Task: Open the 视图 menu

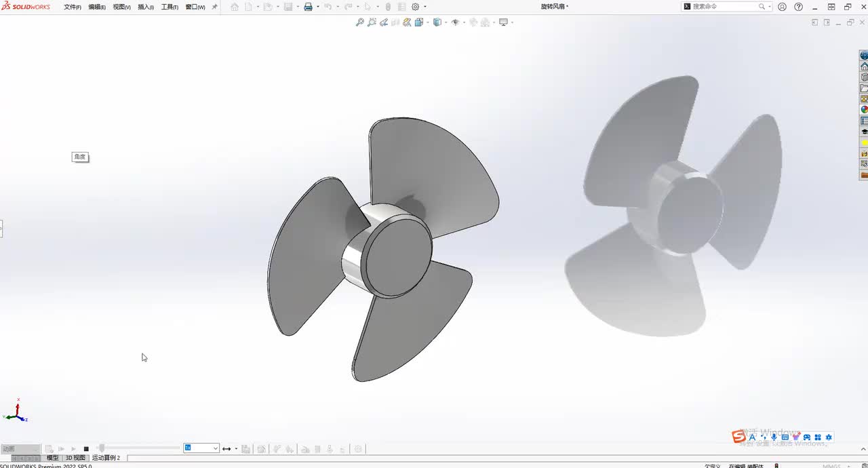Action: click(x=121, y=7)
